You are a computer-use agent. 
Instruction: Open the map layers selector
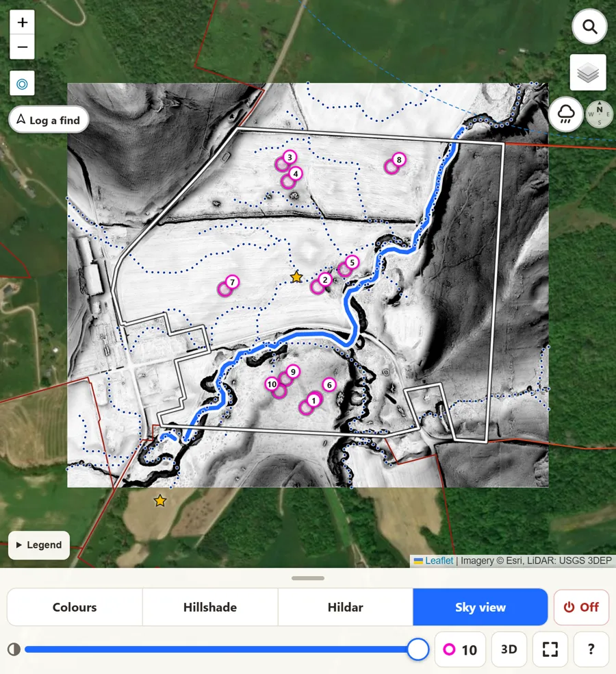pyautogui.click(x=588, y=72)
